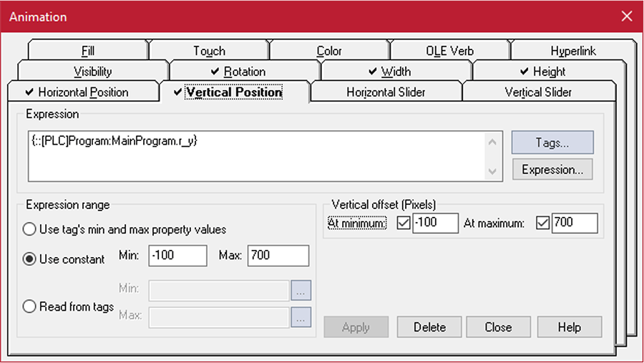The height and width of the screenshot is (363, 644).
Task: Go to the Hyperlink tab
Action: point(573,51)
